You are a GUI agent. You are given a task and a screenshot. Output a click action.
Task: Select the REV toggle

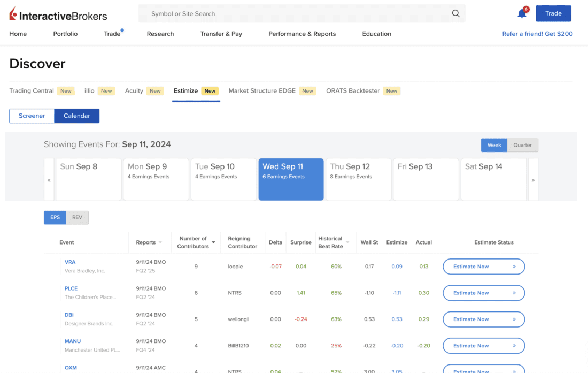78,217
